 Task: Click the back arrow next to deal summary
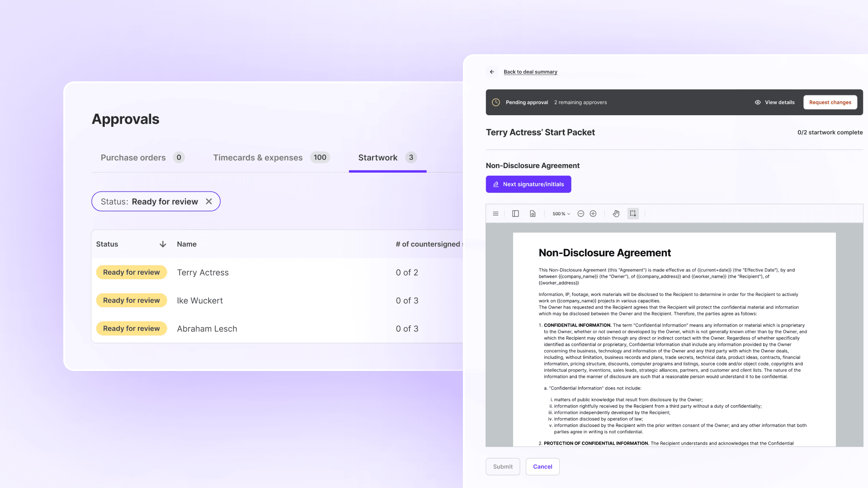point(492,71)
